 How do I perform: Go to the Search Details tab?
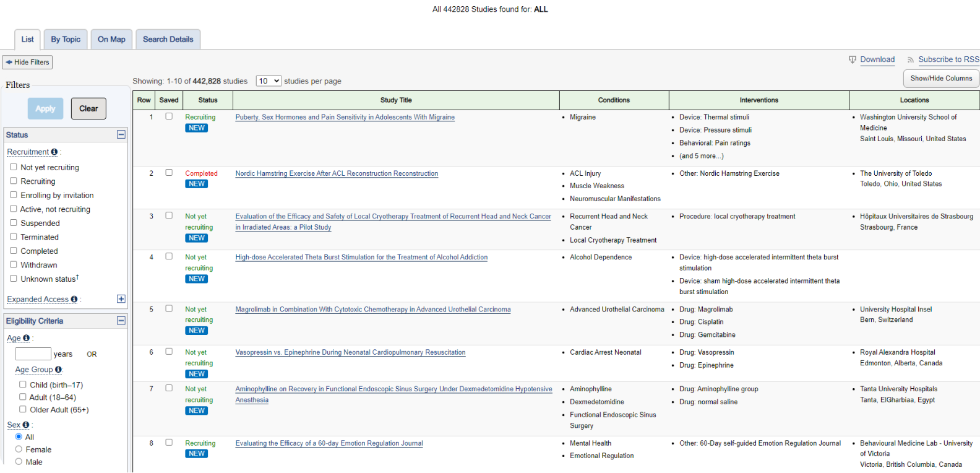tap(168, 39)
